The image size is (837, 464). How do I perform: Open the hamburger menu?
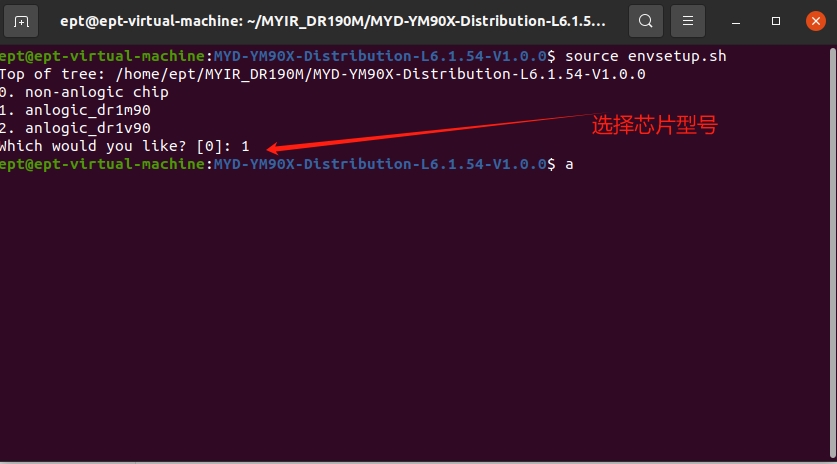click(688, 21)
